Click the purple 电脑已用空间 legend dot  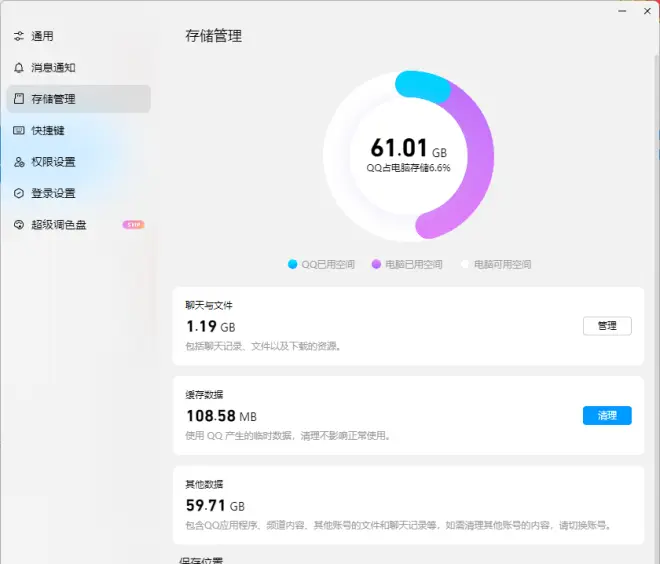coord(377,265)
